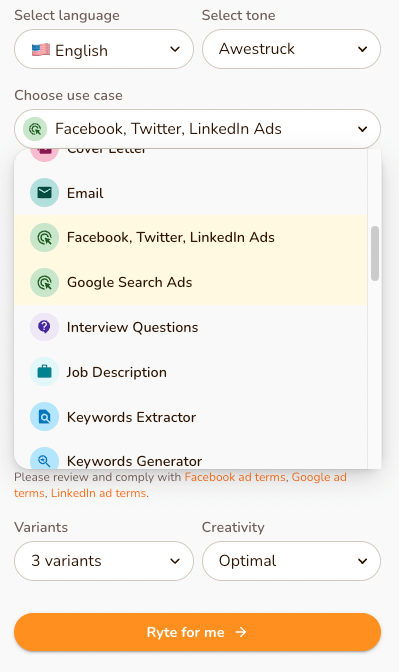The image size is (399, 672).
Task: Click the Keywords Extractor document-search icon
Action: [x=44, y=417]
